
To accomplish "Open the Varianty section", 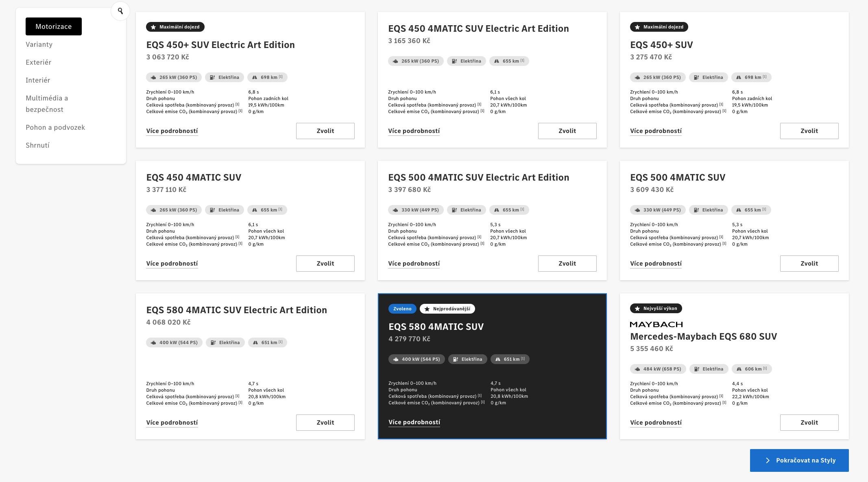I will (39, 44).
